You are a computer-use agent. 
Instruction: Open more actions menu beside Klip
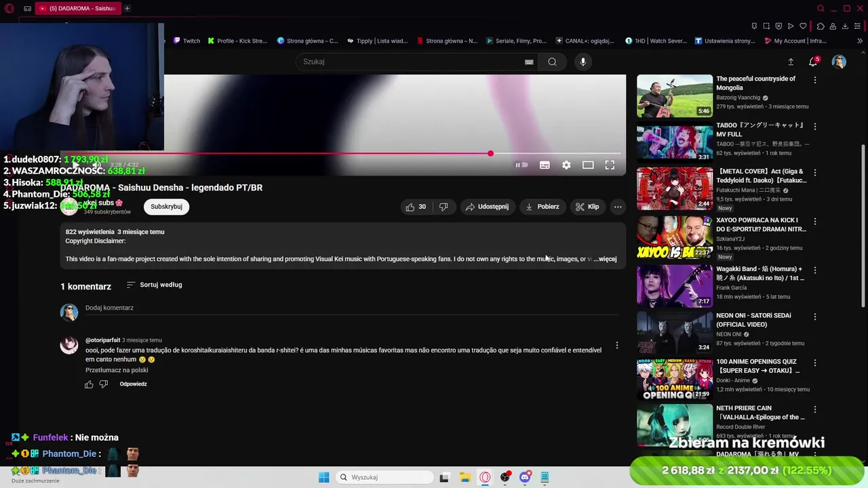click(618, 207)
